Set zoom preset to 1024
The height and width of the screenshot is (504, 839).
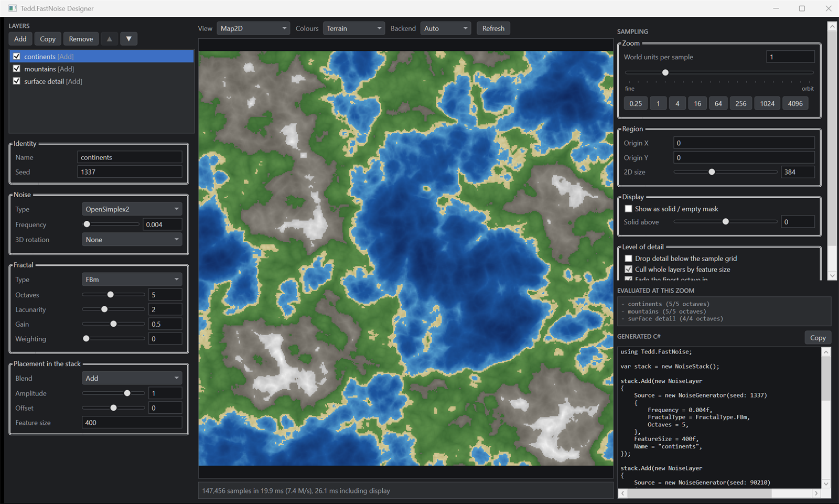[767, 103]
